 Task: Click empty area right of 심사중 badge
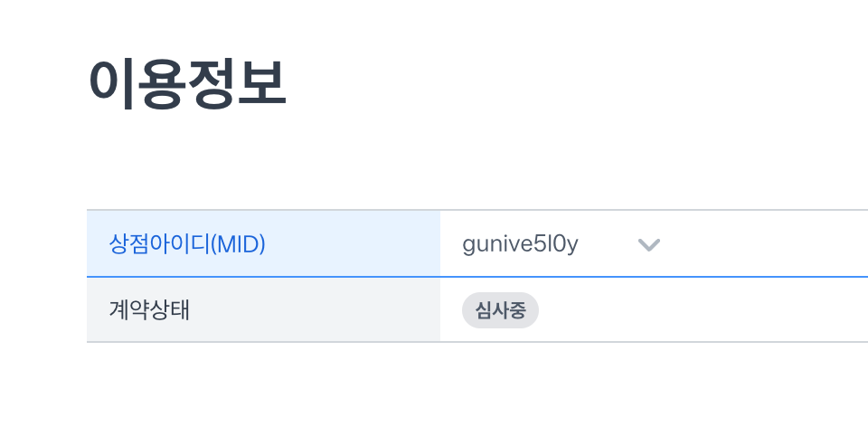click(x=703, y=310)
